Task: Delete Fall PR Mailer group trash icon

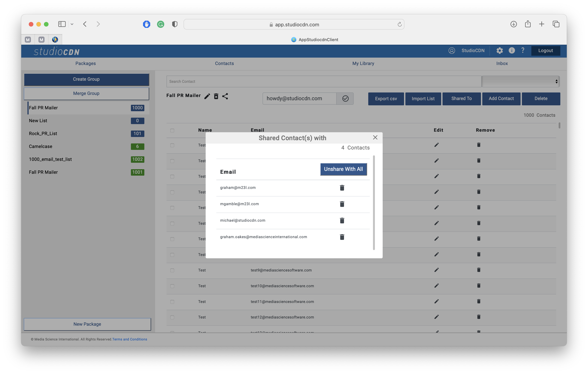Action: [x=216, y=96]
